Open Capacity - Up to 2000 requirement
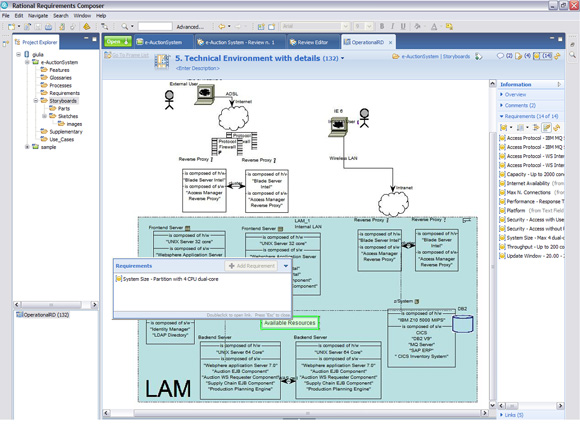The height and width of the screenshot is (437, 580). (532, 174)
